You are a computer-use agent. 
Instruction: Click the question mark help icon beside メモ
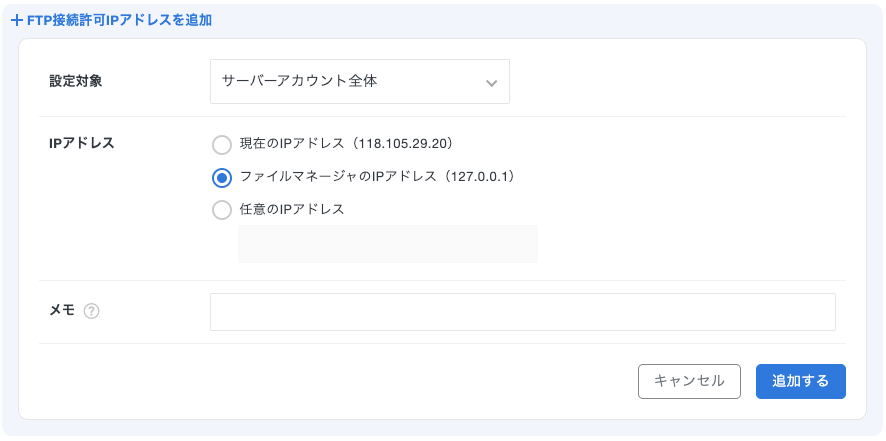click(92, 311)
